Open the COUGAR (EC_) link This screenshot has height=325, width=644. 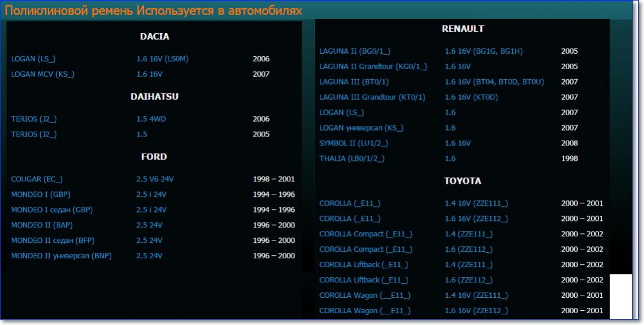[x=37, y=179]
